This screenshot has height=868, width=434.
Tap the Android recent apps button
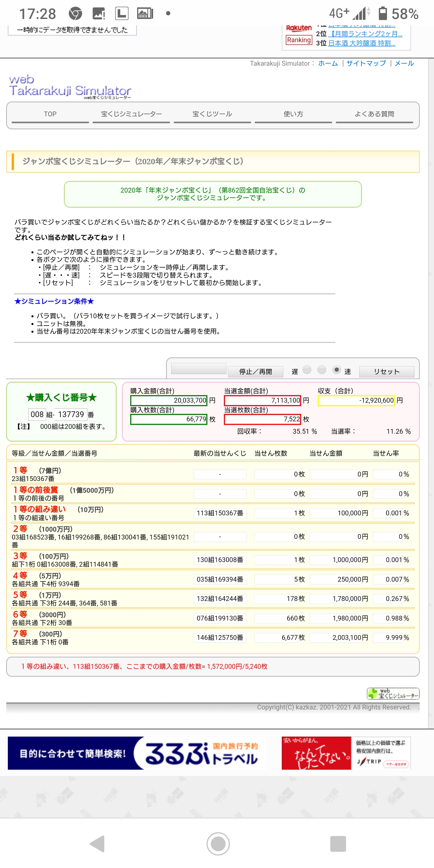pos(338,844)
